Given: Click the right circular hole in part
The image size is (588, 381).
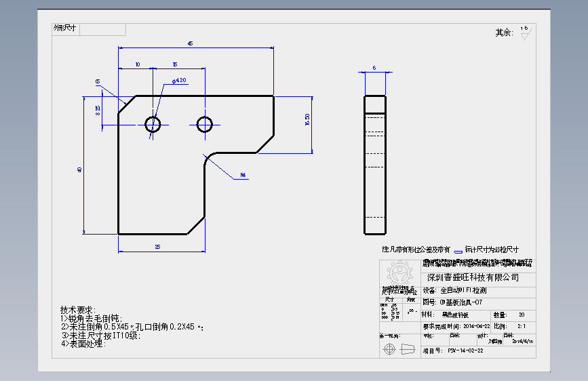Looking at the screenshot, I should [x=205, y=125].
